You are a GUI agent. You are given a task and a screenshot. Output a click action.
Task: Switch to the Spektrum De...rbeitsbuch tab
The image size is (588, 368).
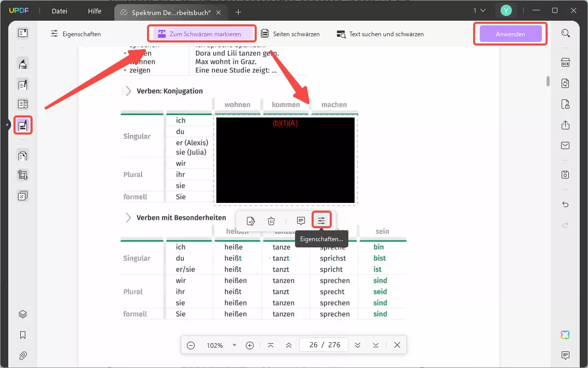171,12
